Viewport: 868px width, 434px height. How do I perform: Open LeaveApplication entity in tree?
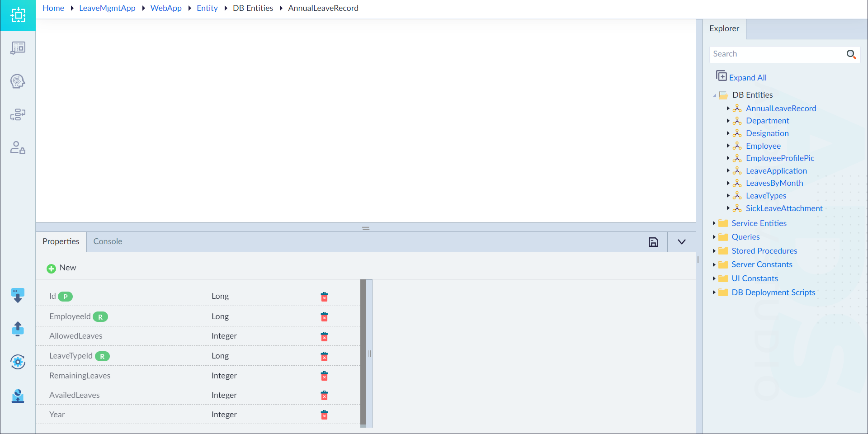776,171
